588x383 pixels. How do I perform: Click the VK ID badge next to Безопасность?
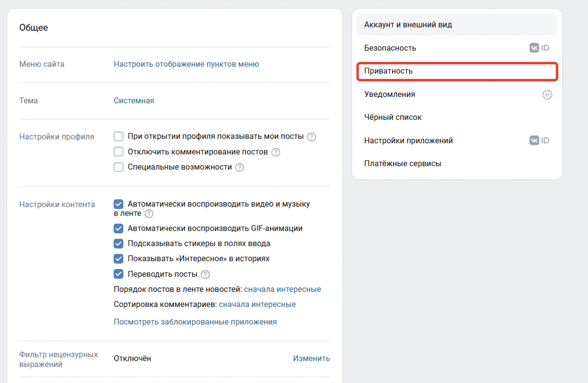[539, 48]
